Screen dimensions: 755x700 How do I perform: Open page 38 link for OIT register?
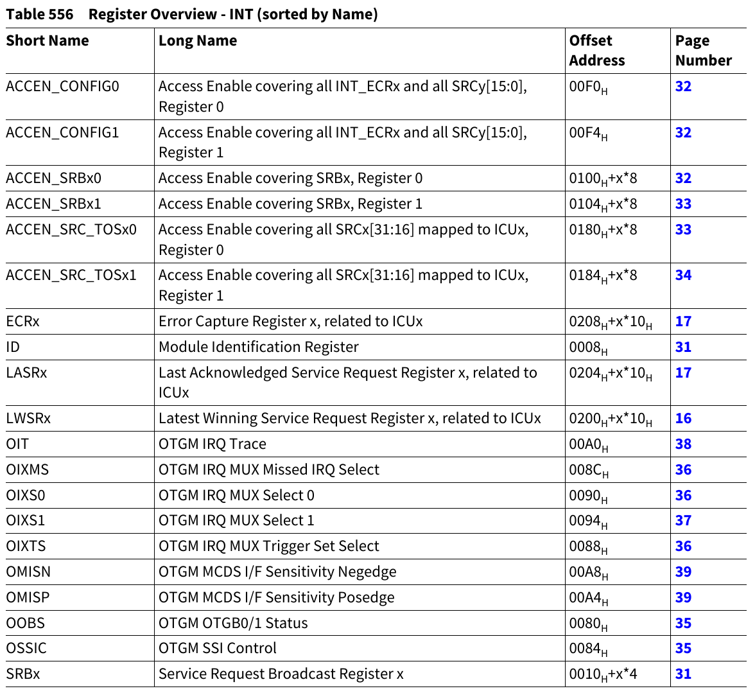(683, 444)
